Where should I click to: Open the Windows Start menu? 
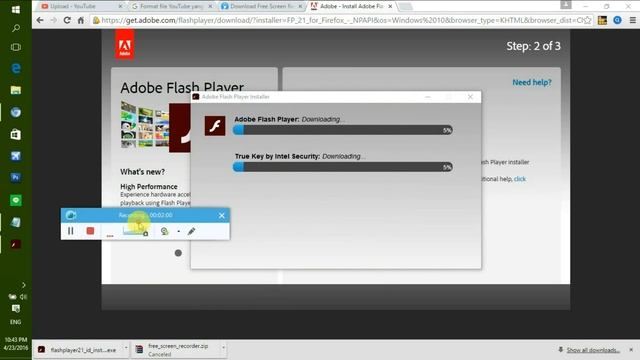16,9
